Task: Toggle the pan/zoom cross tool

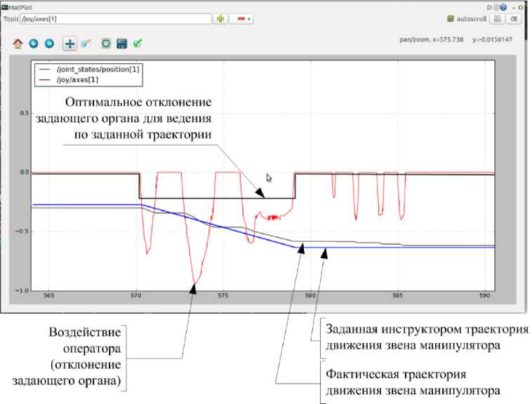Action: [x=70, y=43]
